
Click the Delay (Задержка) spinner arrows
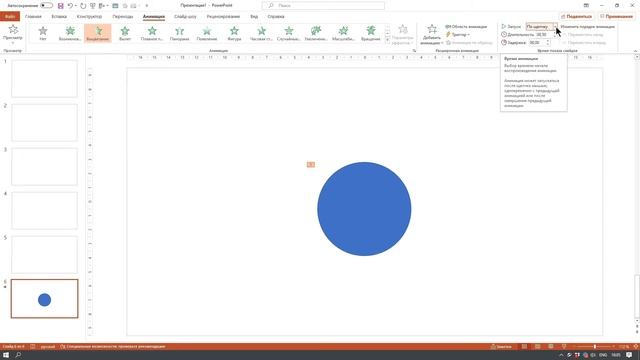coord(548,42)
